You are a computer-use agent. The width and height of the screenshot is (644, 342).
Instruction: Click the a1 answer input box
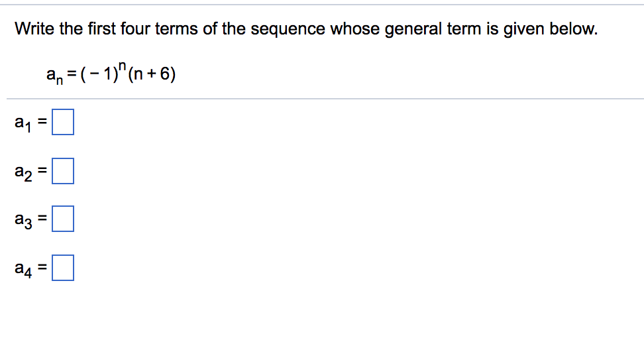tap(63, 122)
